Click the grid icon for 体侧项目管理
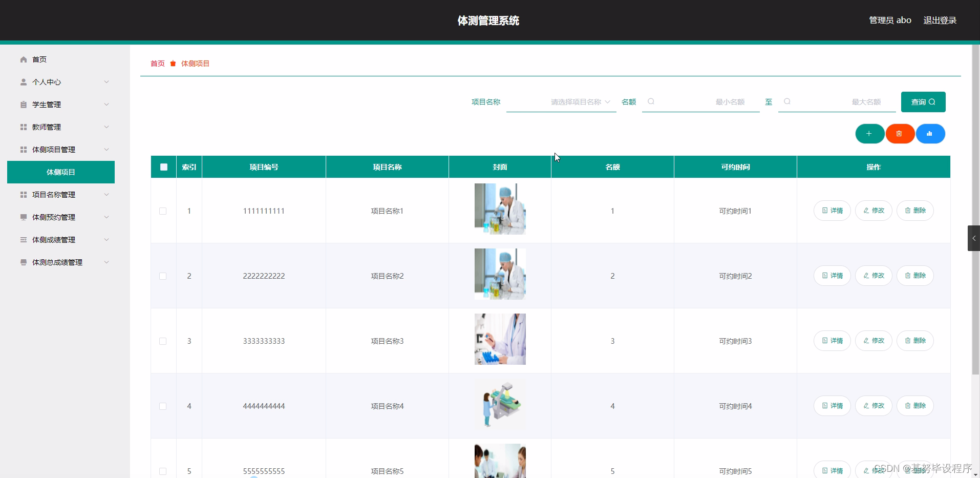980x478 pixels. 24,150
